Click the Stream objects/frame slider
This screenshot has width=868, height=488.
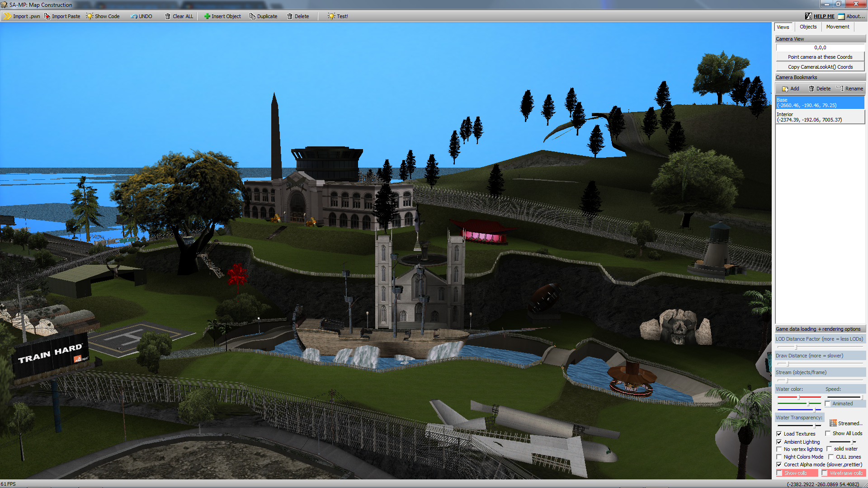pos(820,380)
